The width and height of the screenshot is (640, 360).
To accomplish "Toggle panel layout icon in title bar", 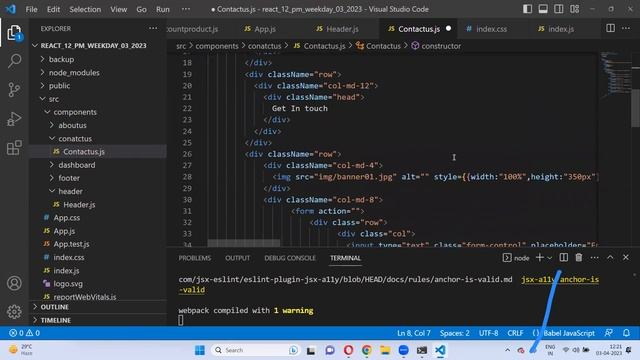I will click(543, 9).
